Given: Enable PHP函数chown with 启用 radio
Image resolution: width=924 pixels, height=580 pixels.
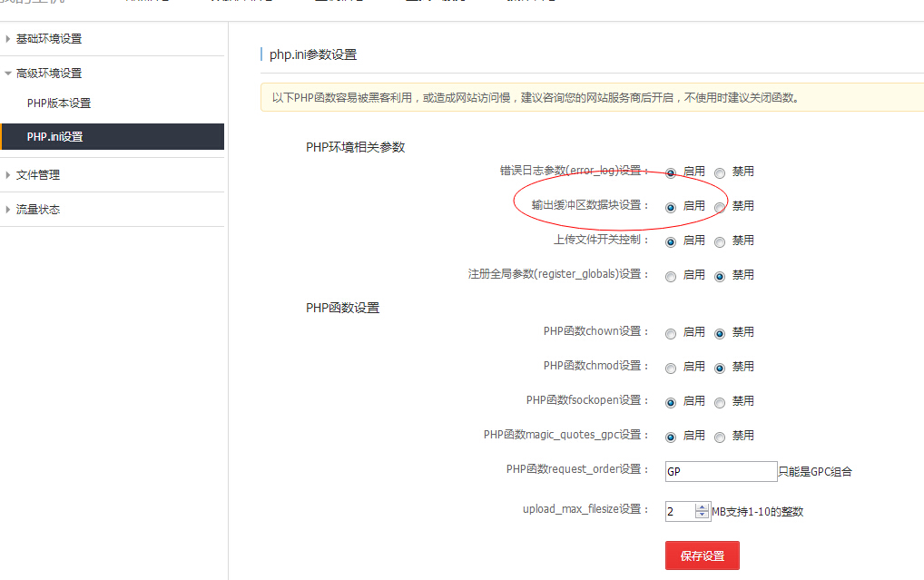Looking at the screenshot, I should click(x=671, y=333).
